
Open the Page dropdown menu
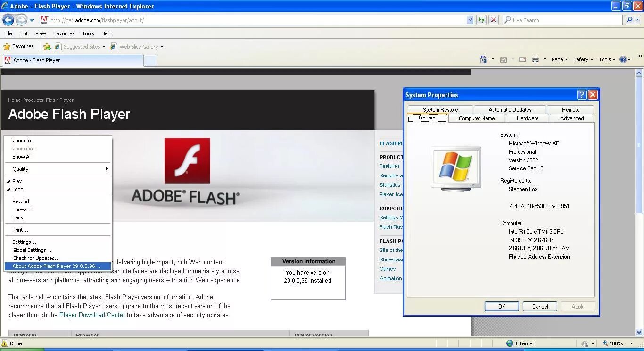[x=559, y=59]
